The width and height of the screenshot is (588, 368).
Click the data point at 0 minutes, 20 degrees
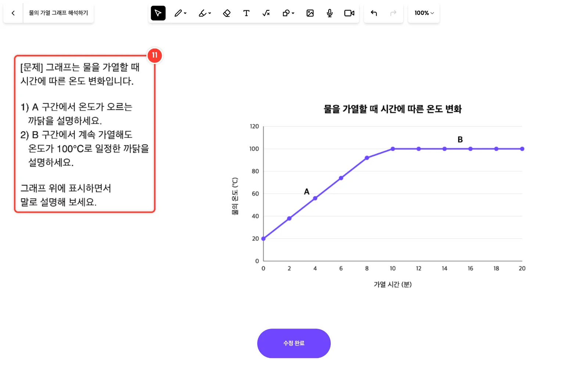click(x=263, y=239)
